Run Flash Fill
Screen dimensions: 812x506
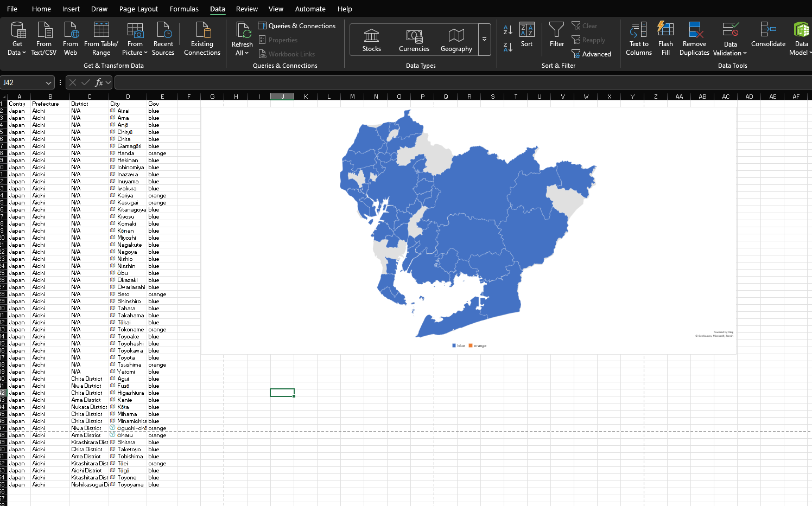coord(665,39)
